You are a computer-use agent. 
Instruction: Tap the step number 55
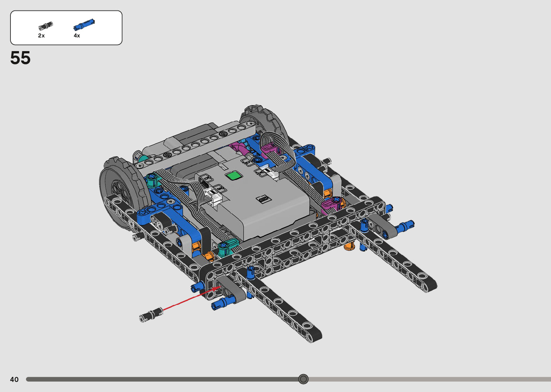[x=21, y=58]
